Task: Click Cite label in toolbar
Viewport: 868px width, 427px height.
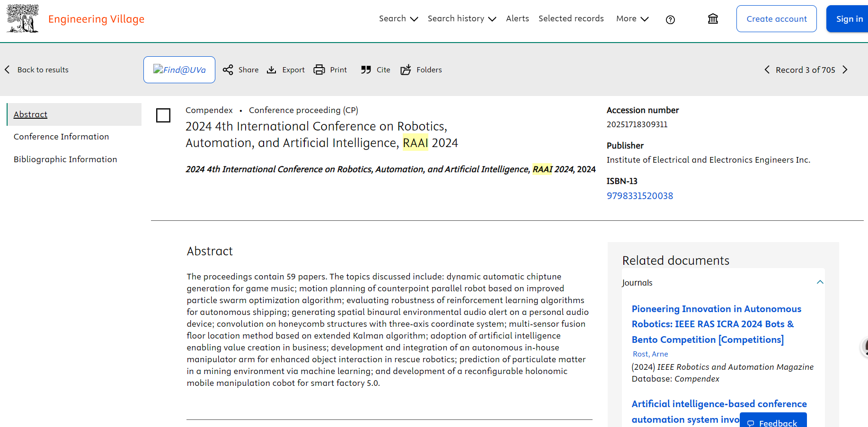Action: coord(383,70)
